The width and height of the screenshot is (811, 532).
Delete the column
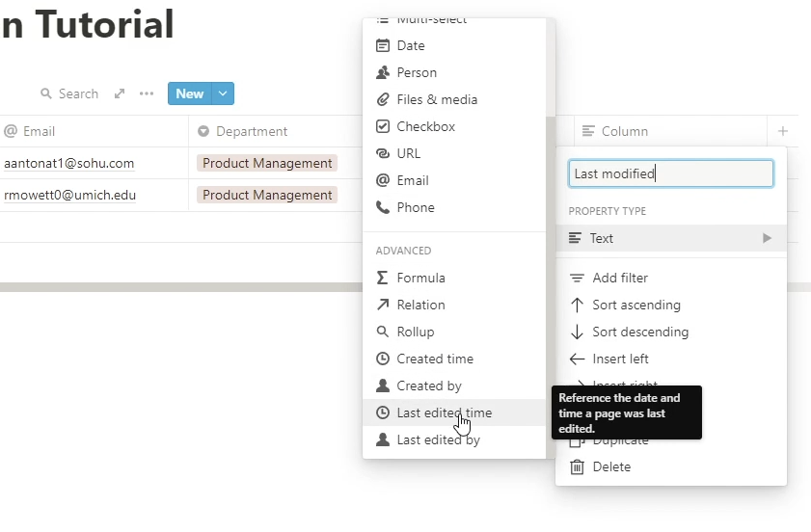671,466
